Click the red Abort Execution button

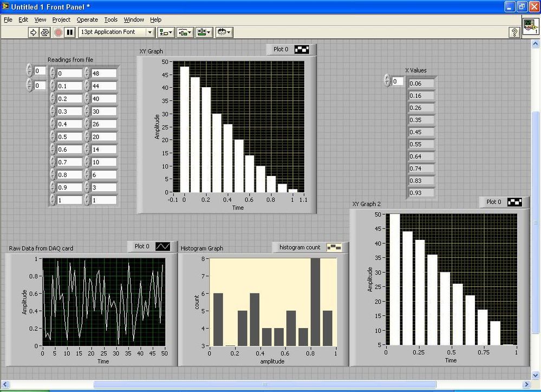pyautogui.click(x=58, y=32)
